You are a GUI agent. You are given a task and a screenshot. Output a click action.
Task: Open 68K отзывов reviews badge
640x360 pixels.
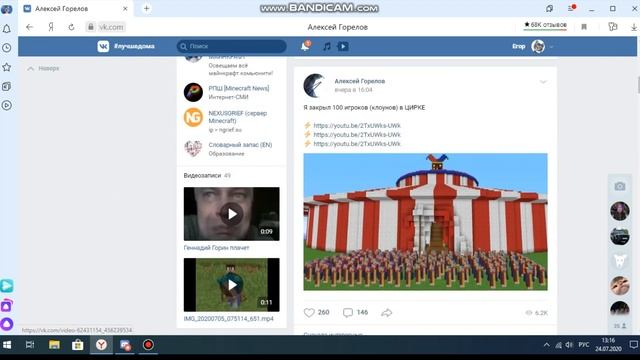click(x=546, y=25)
